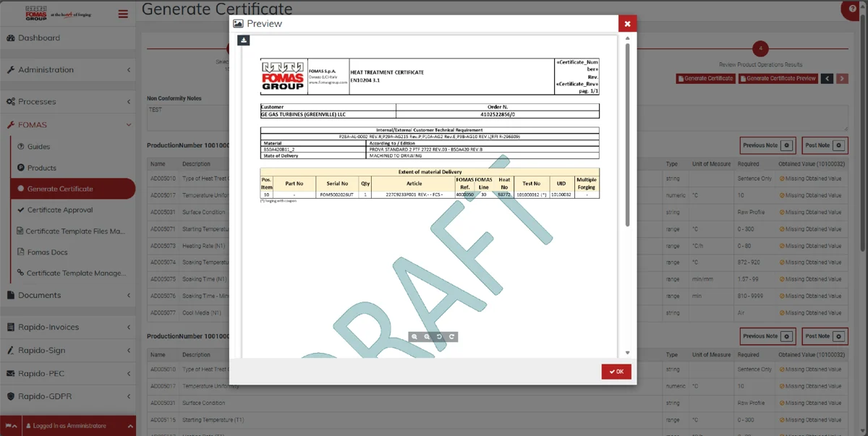
Task: Go to the previous wizard step arrow
Action: click(827, 78)
